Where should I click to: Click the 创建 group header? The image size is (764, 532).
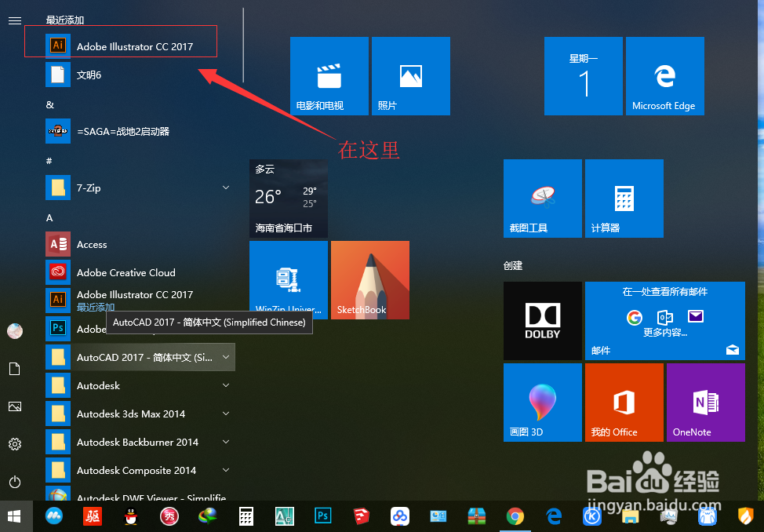(513, 266)
